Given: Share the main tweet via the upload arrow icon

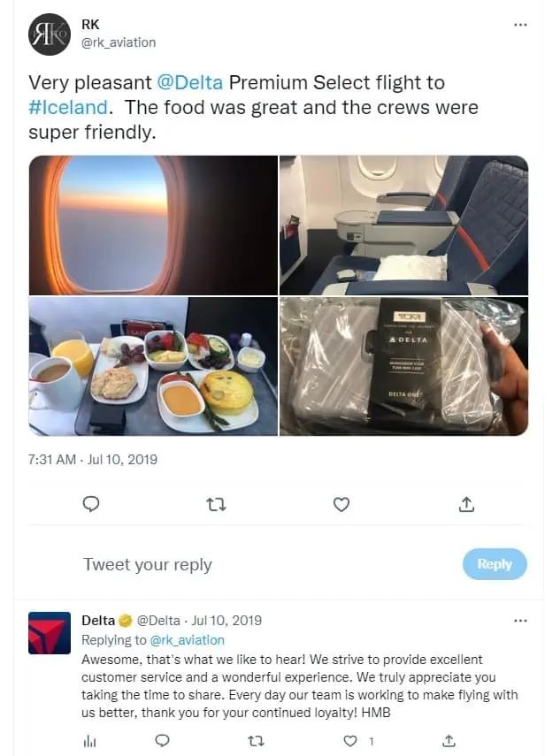Looking at the screenshot, I should click(x=466, y=504).
